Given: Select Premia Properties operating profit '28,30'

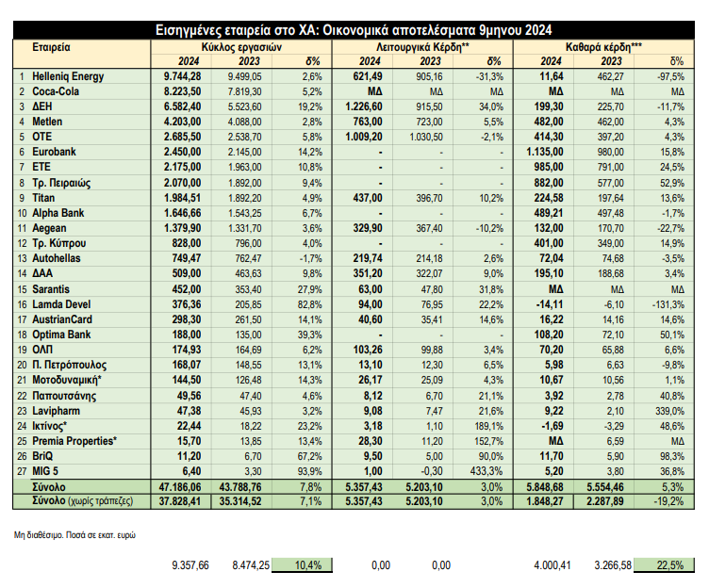Looking at the screenshot, I should tap(370, 442).
